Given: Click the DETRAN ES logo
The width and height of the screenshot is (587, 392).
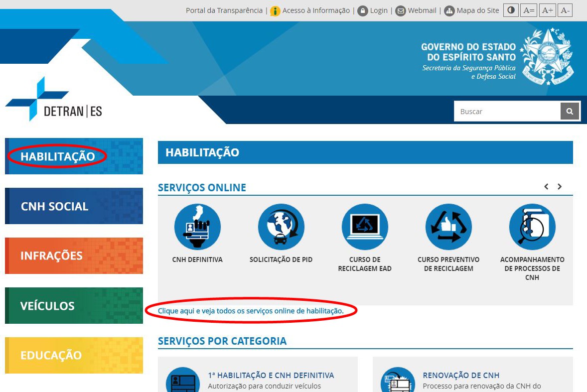Looking at the screenshot, I should [x=54, y=99].
